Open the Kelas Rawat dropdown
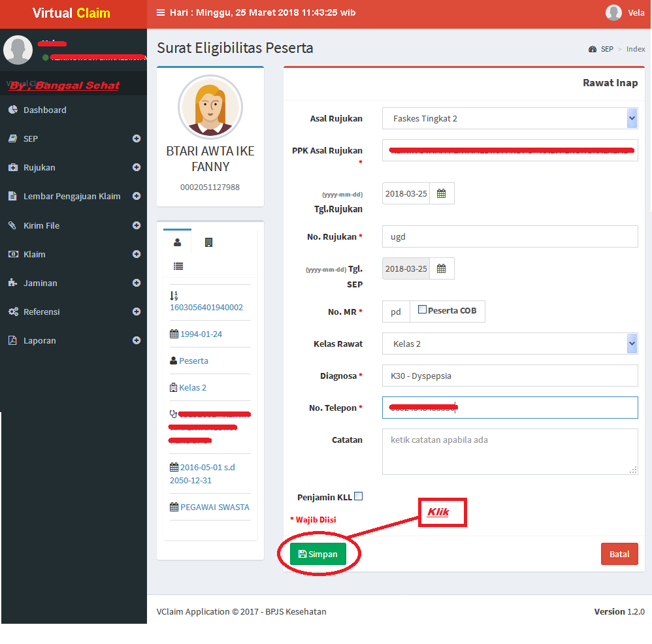Viewport: 652px width, 644px height. tap(510, 344)
